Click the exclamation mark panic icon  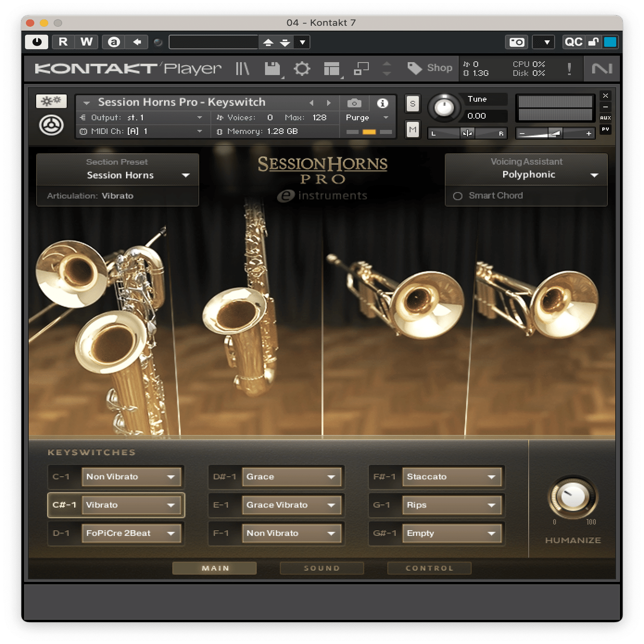click(x=569, y=69)
